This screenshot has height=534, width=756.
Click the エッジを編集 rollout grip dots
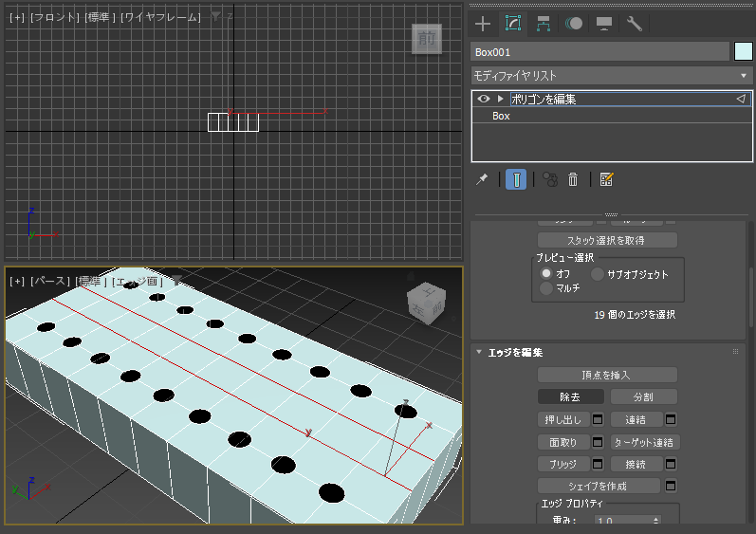(735, 352)
